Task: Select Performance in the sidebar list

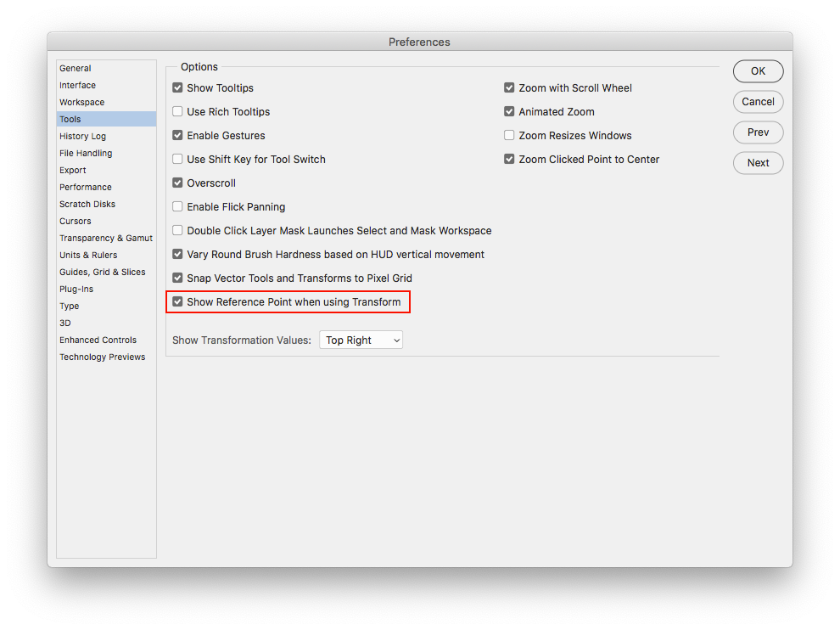Action: click(86, 188)
